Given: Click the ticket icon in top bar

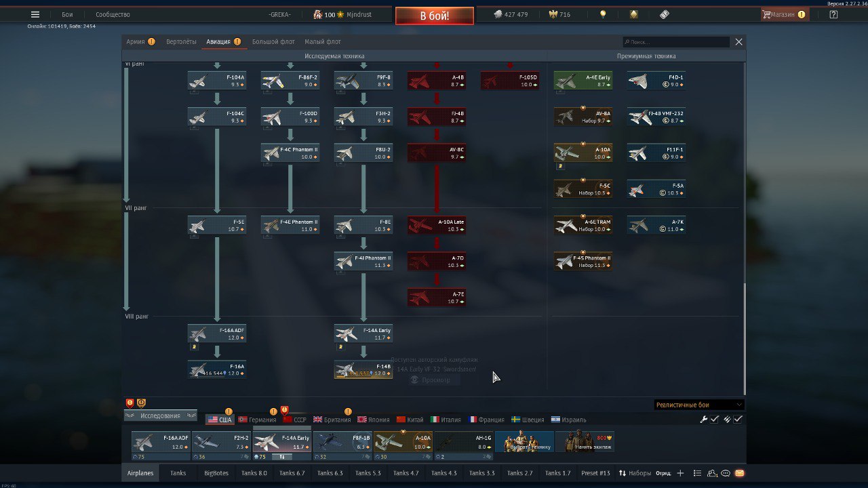Looking at the screenshot, I should 665,14.
